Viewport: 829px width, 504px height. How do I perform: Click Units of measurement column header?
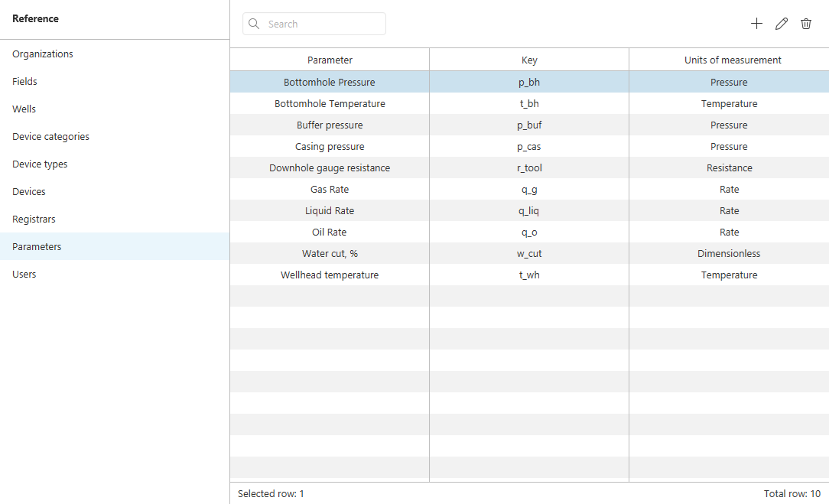pos(732,60)
